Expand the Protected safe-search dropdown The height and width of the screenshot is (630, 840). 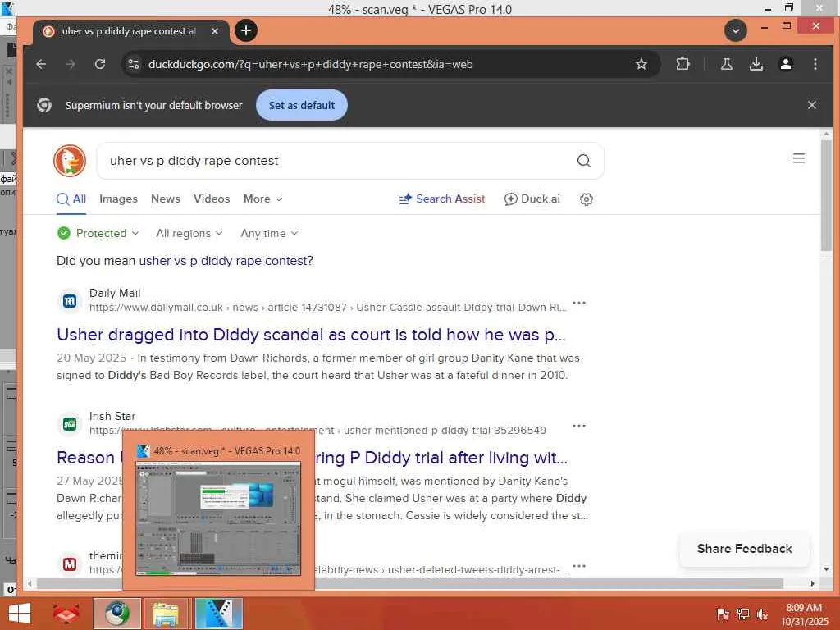(98, 233)
